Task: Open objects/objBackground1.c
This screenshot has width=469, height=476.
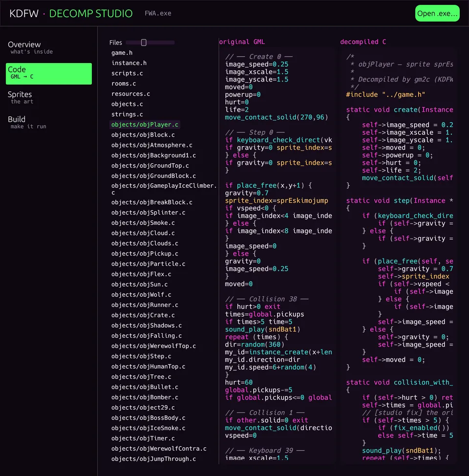Action: pyautogui.click(x=153, y=155)
